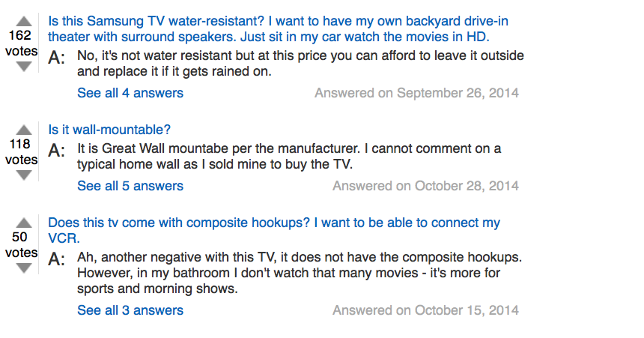
Task: Click the Great Wall mountable answer text
Action: [289, 157]
